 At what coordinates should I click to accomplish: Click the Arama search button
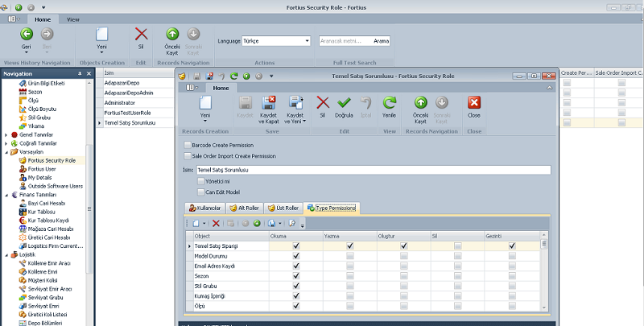[x=381, y=41]
